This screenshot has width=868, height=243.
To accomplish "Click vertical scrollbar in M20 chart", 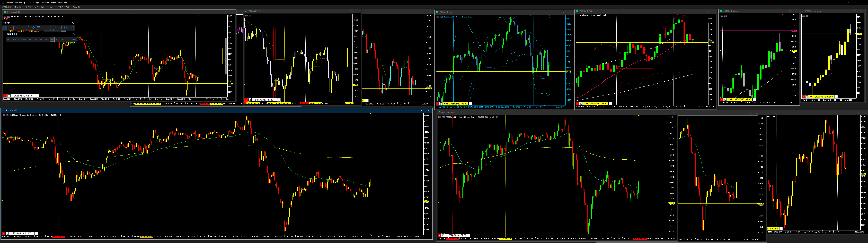I will 226,56.
